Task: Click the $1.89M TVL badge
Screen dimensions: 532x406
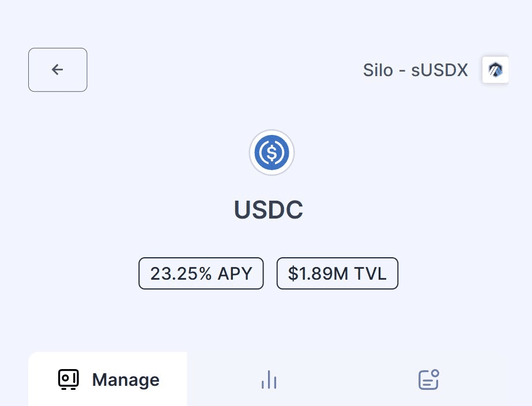Action: (x=337, y=273)
